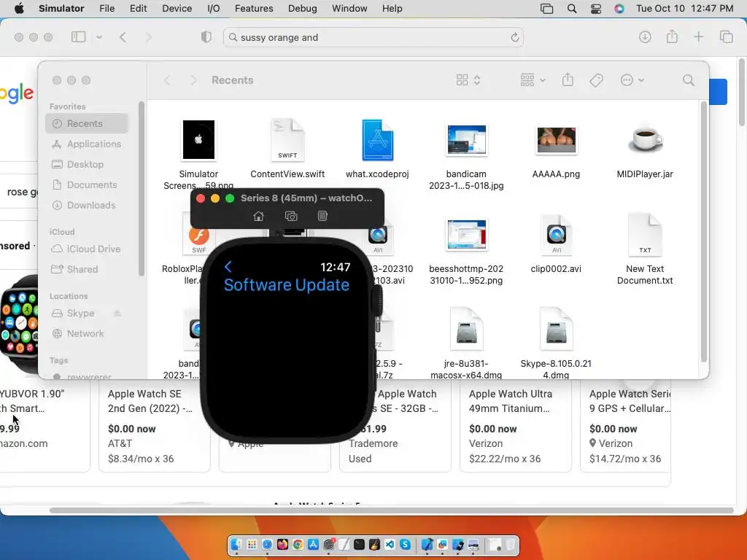The image size is (747, 560).
Task: Open Control Center in menu bar
Action: point(595,9)
